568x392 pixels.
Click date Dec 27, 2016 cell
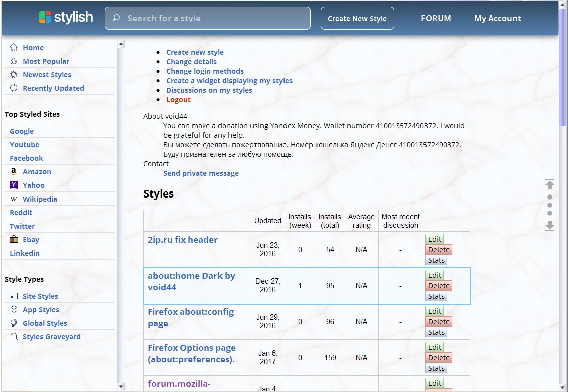(268, 285)
